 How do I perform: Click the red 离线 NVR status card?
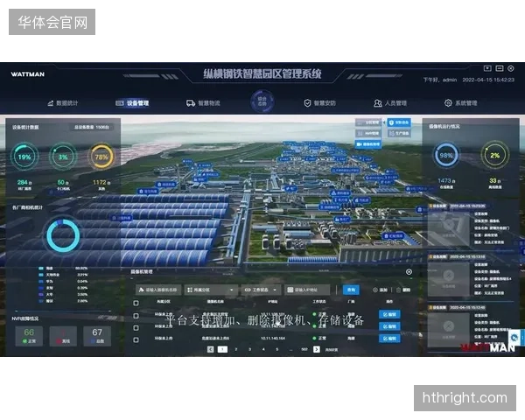[63, 336]
